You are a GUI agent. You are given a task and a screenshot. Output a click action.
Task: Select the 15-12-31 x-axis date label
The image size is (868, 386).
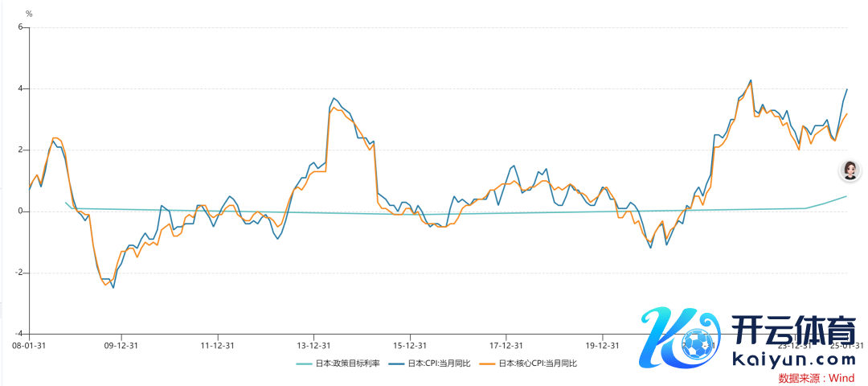coord(410,345)
